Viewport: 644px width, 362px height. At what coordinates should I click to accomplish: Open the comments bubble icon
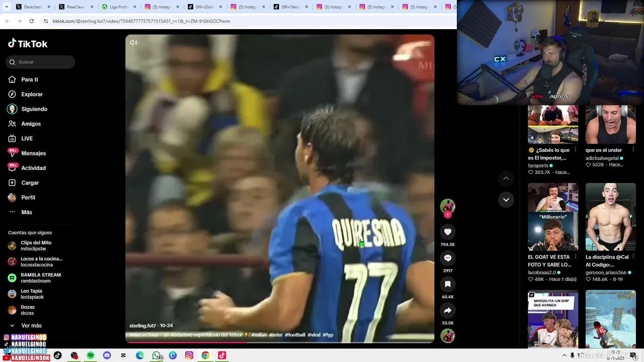(448, 258)
